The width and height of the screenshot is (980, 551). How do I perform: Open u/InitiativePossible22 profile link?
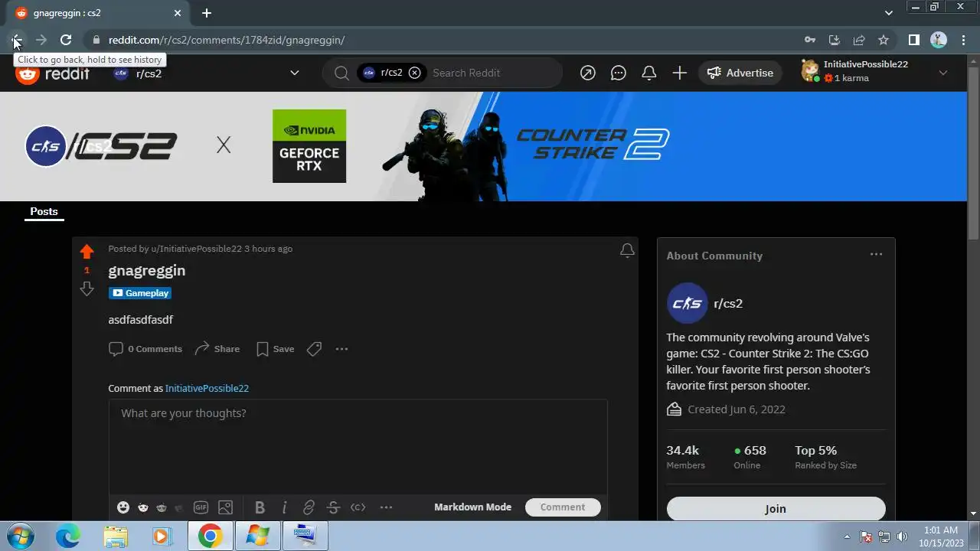pos(197,249)
